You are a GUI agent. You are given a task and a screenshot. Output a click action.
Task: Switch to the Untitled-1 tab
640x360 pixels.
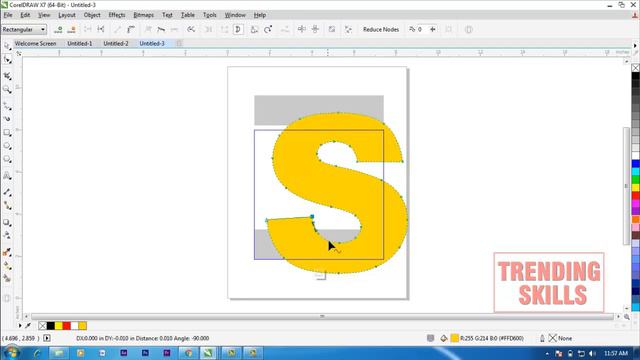(80, 43)
